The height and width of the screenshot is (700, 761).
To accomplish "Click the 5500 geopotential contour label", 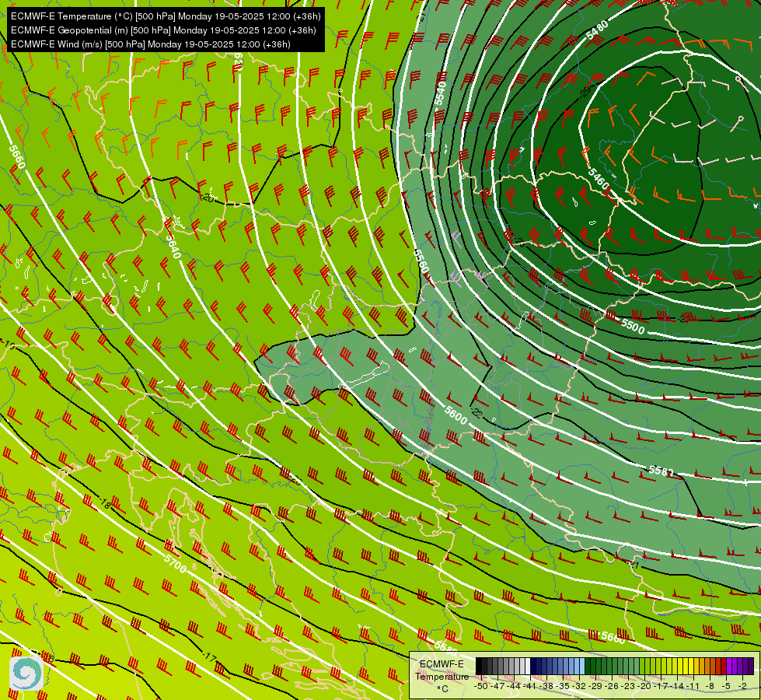I will pyautogui.click(x=633, y=327).
